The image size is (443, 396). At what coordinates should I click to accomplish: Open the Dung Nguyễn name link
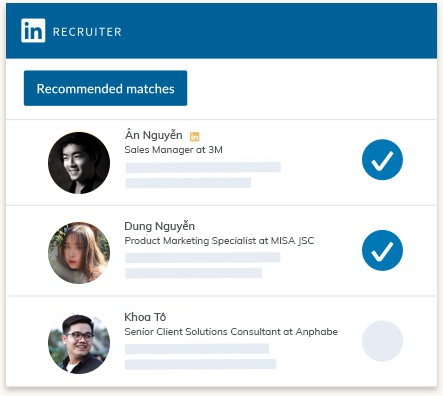point(159,226)
